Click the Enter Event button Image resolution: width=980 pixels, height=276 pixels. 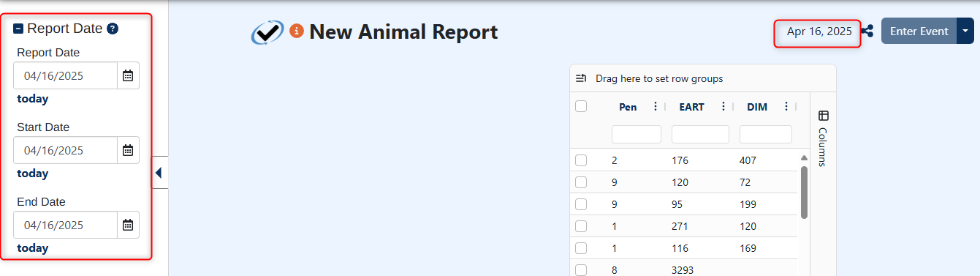[919, 31]
